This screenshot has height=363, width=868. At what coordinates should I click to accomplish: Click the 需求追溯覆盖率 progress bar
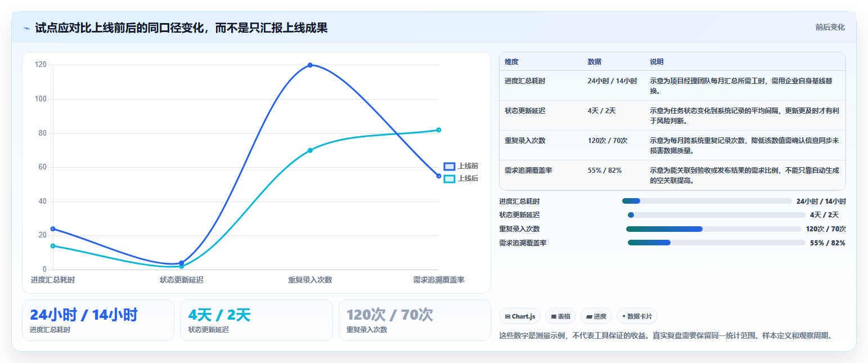pyautogui.click(x=716, y=243)
